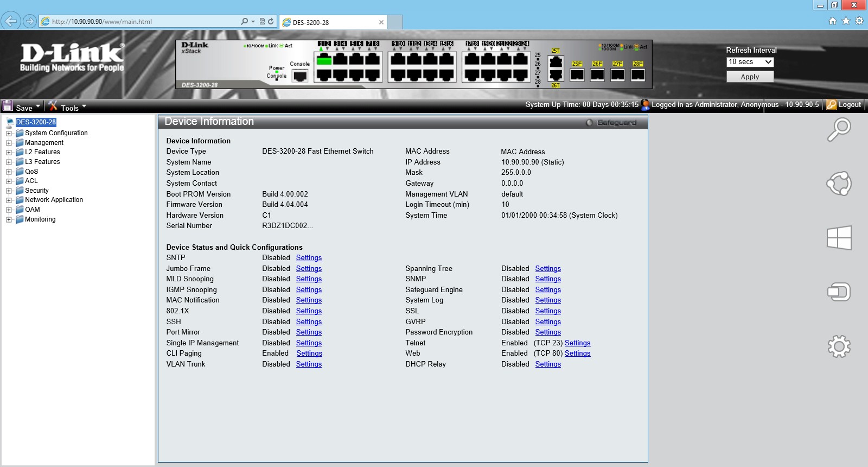Screen dimensions: 868x467
Task: Select DES-3200-28 root tree item
Action: tap(36, 122)
